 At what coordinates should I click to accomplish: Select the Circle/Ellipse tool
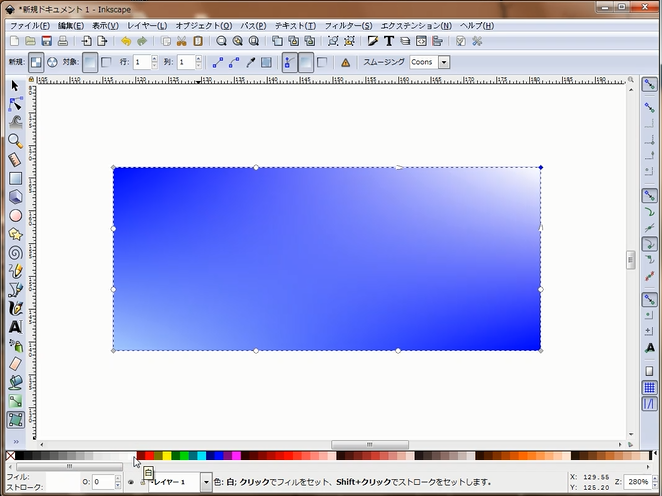coord(16,215)
